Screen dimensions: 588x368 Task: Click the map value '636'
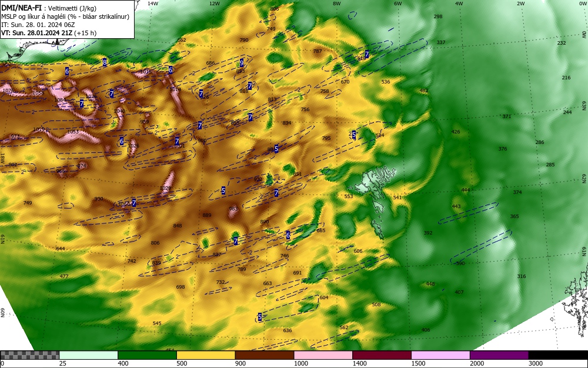pyautogui.click(x=288, y=330)
